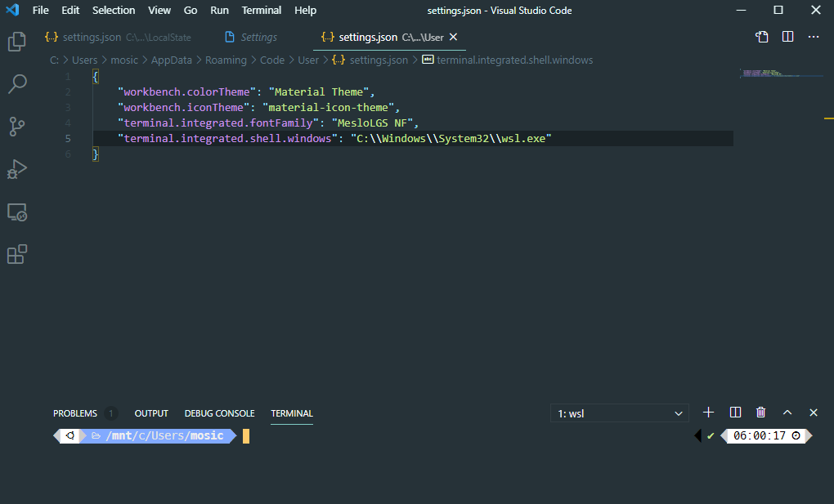Screen dimensions: 834x504
Task: Close the active settings.json User tab
Action: [453, 37]
